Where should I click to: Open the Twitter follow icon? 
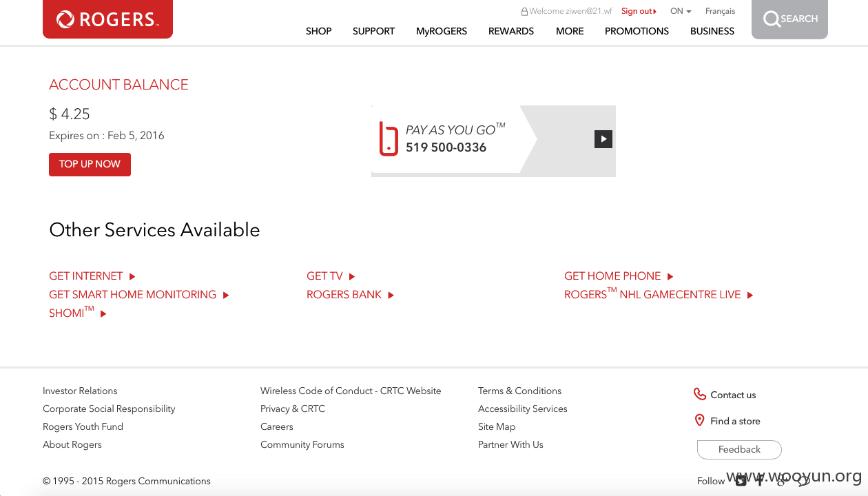[741, 481]
